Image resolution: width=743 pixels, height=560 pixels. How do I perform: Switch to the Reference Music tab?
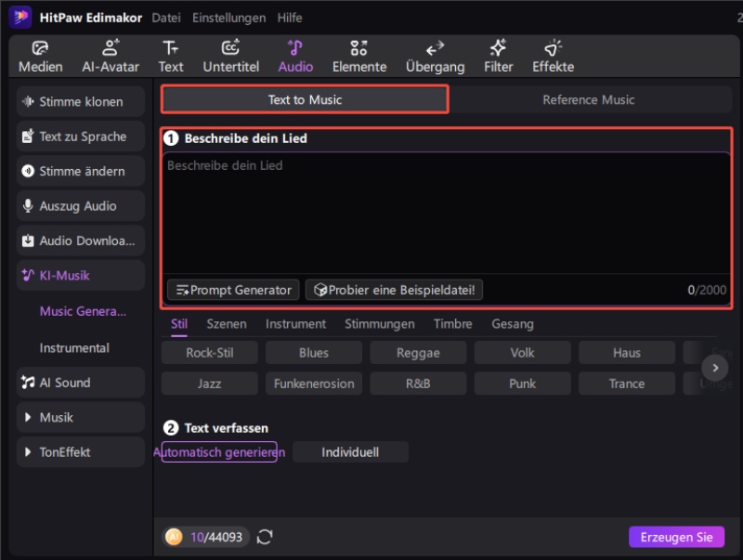[588, 99]
